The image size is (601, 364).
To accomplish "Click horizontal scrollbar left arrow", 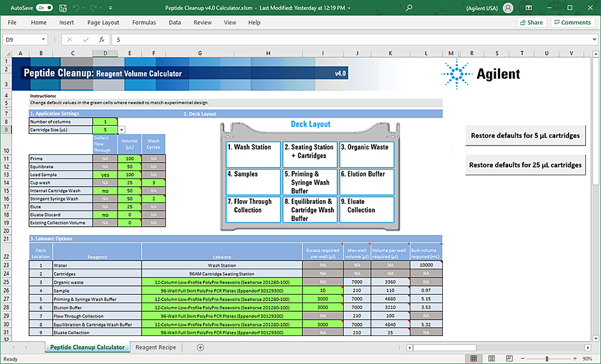I will (x=409, y=348).
